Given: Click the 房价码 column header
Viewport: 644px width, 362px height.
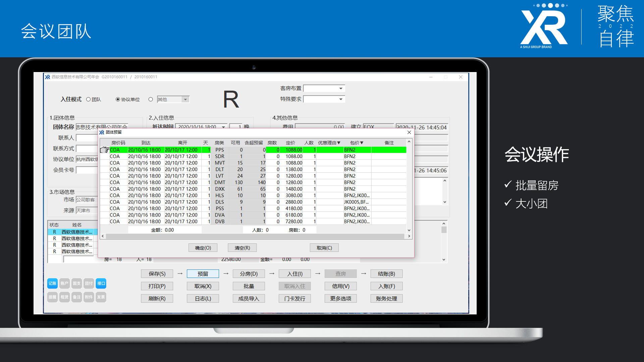Looking at the screenshot, I should 118,143.
